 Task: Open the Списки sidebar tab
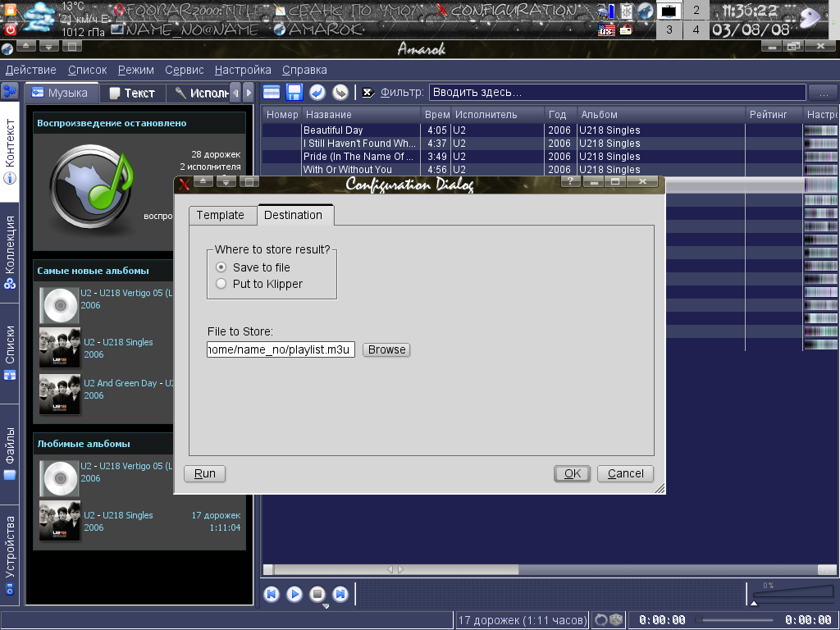(10, 354)
